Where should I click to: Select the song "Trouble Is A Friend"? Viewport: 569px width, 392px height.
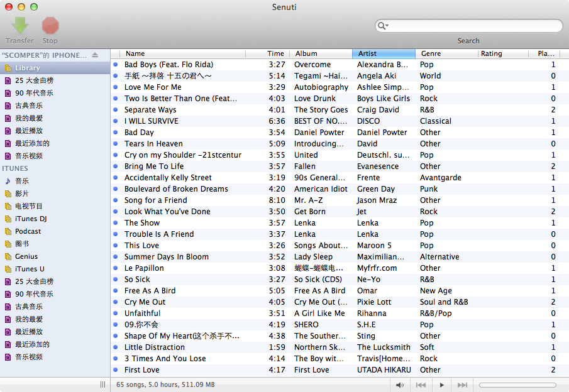[x=159, y=234]
